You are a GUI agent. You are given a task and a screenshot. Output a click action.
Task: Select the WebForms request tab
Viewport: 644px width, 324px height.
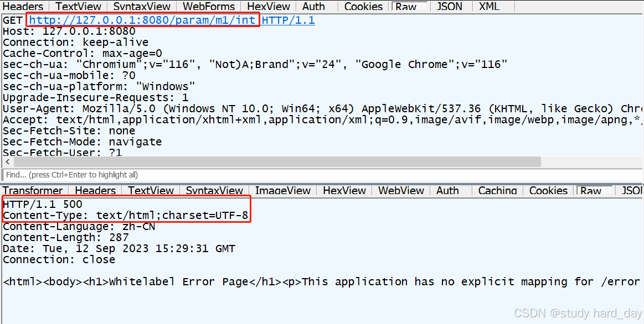click(x=209, y=7)
